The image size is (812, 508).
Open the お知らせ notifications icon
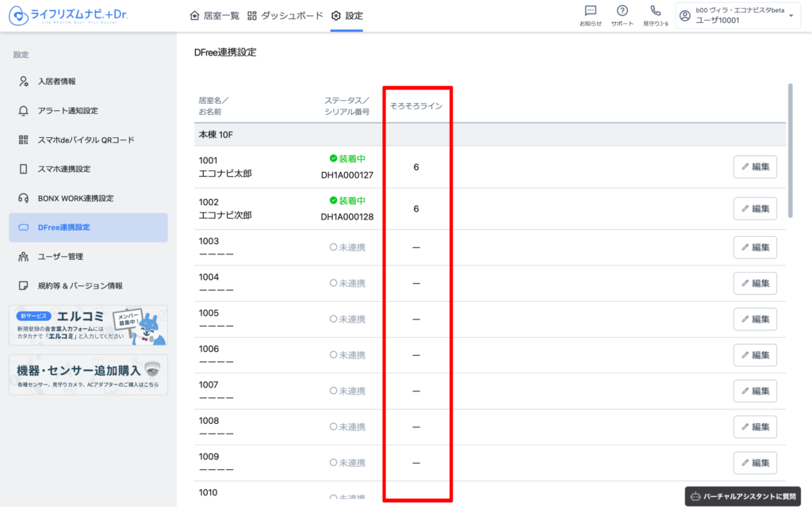(590, 16)
